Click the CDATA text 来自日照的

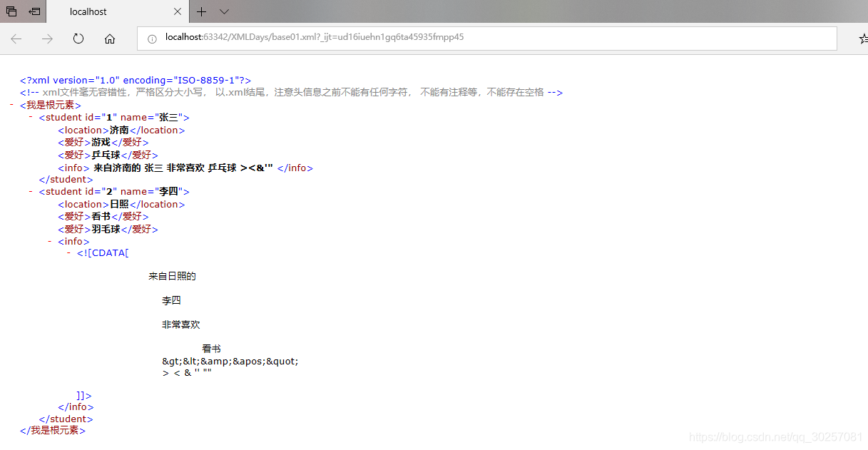(172, 276)
